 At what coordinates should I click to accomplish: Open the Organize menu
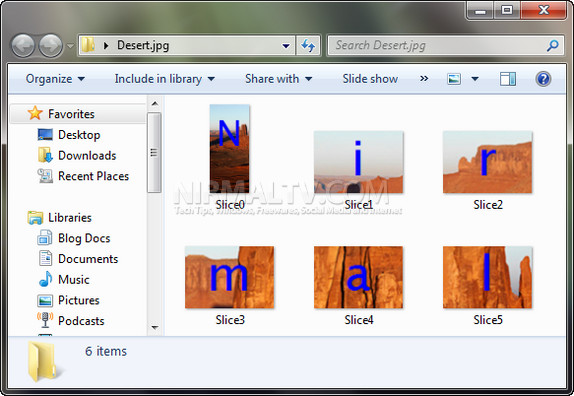point(55,79)
